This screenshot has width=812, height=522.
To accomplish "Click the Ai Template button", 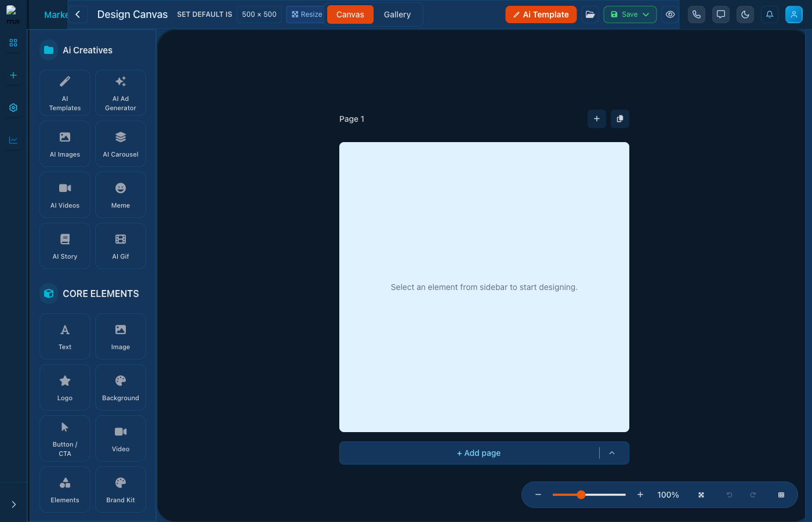I will coord(541,14).
